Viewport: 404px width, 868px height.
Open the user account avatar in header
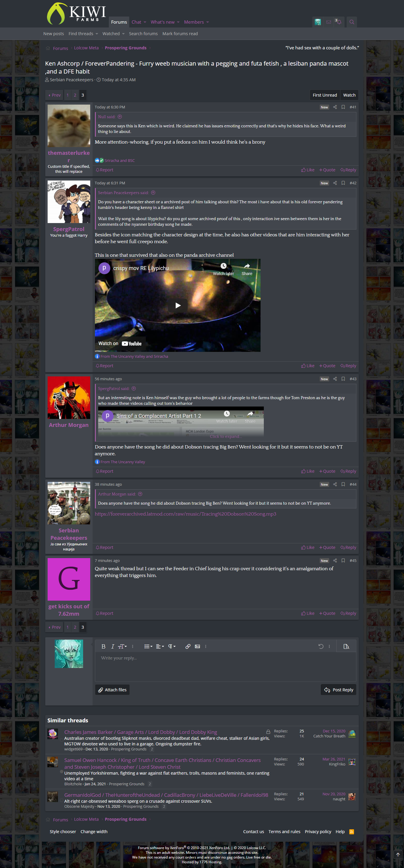[x=318, y=22]
